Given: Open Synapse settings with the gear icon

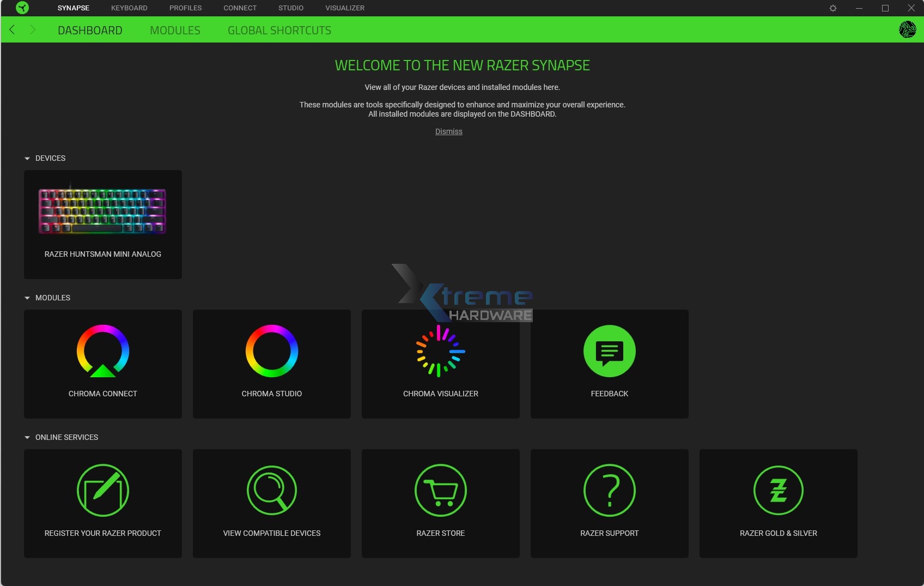Looking at the screenshot, I should (833, 8).
